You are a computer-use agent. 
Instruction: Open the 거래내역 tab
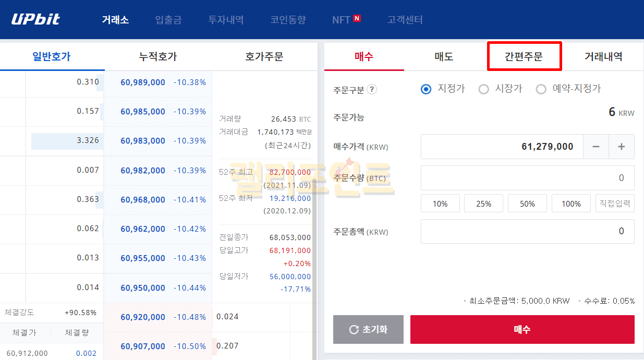coord(603,56)
